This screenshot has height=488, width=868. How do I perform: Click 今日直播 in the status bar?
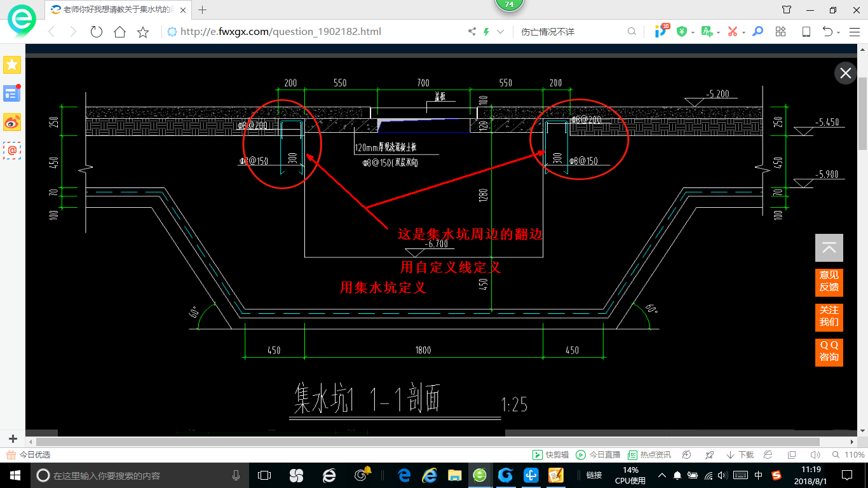[x=598, y=455]
